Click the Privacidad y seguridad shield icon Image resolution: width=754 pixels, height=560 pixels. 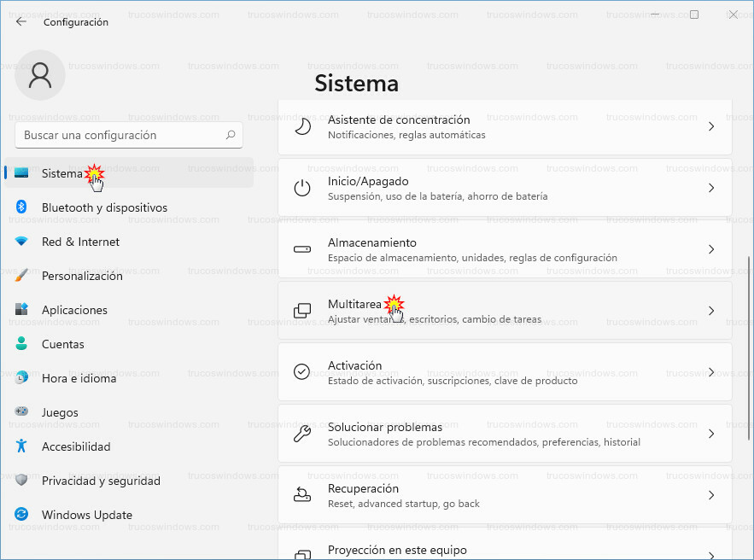coord(22,481)
